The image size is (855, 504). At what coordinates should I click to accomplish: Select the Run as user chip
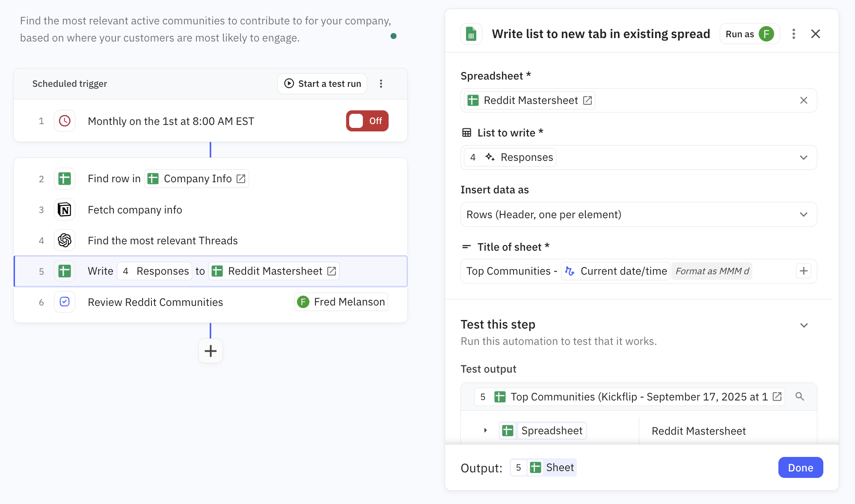tap(749, 34)
